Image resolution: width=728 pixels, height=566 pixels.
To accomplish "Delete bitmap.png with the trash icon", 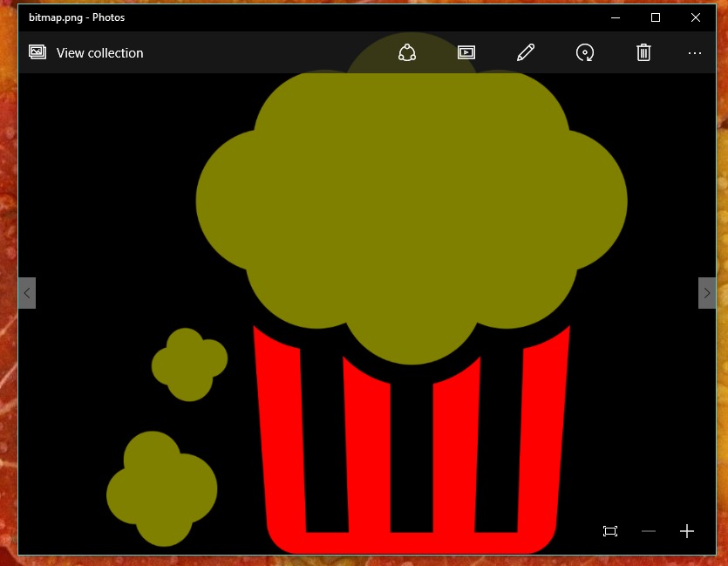I will [643, 52].
